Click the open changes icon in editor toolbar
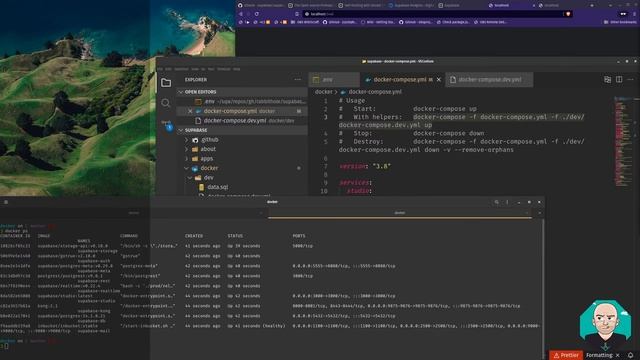 click(x=607, y=80)
